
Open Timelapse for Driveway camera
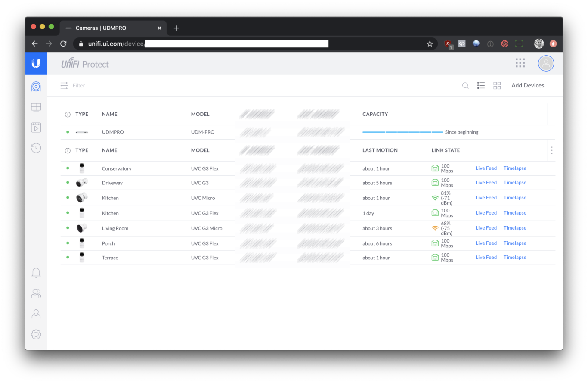coord(515,183)
